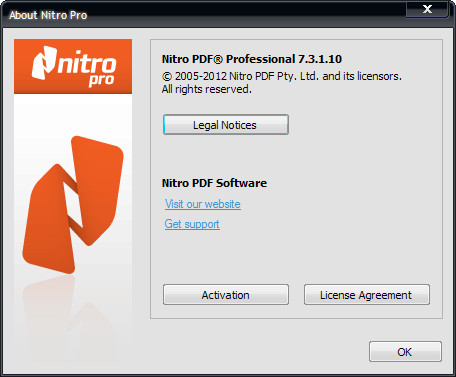This screenshot has height=377, width=456.
Task: Open the Legal Notices button
Action: click(x=226, y=125)
